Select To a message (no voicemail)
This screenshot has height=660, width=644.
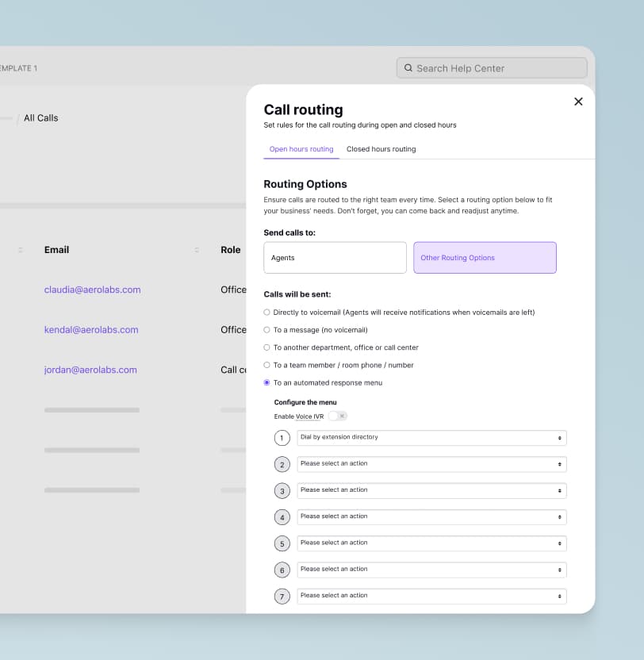(267, 330)
